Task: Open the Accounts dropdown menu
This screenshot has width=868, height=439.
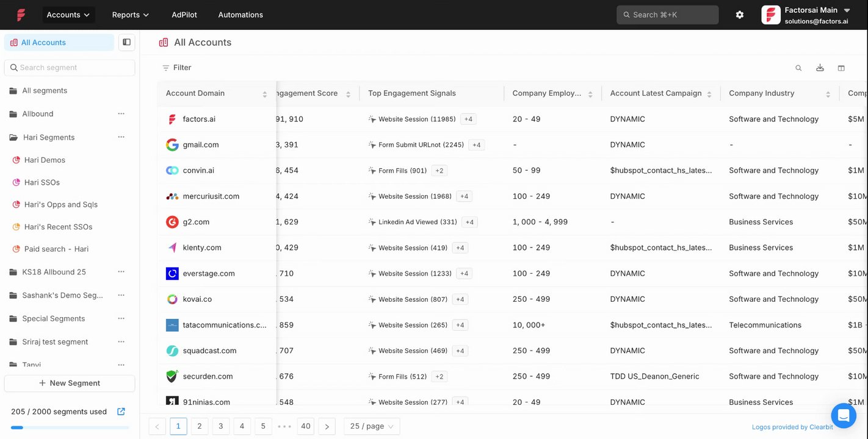Action: pyautogui.click(x=68, y=15)
